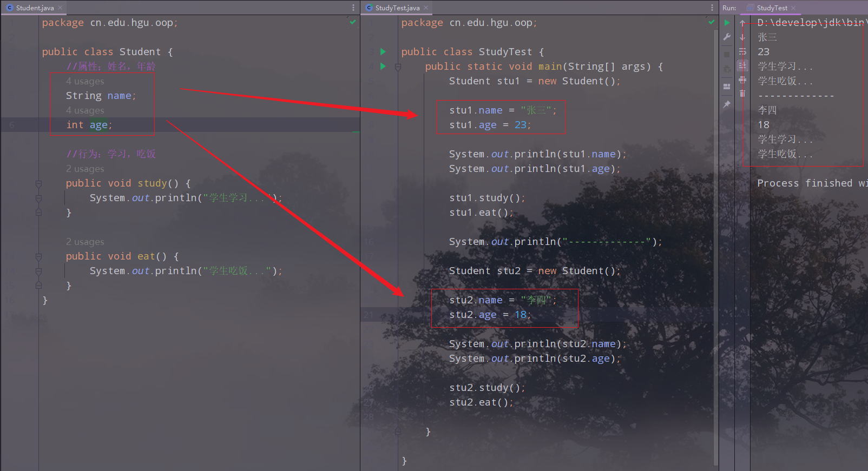Screen dimensions: 868x471
Task: Click console output '李四'
Action: 767,110
